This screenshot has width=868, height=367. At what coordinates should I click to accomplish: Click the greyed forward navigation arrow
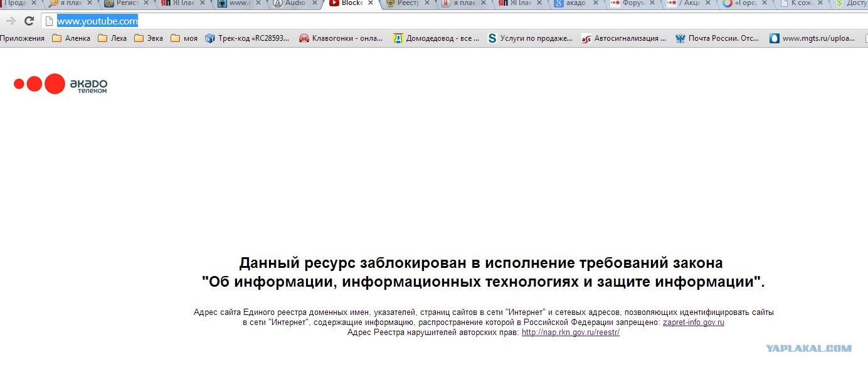(x=9, y=21)
